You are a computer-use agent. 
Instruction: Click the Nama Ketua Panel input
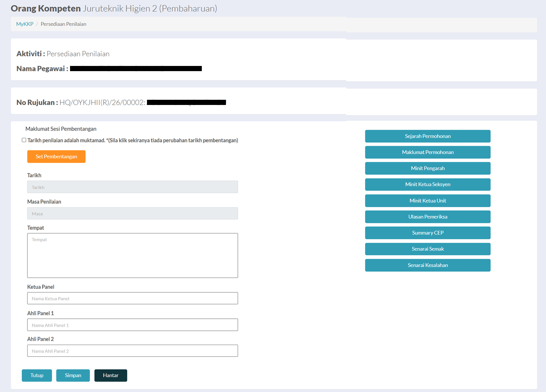133,298
